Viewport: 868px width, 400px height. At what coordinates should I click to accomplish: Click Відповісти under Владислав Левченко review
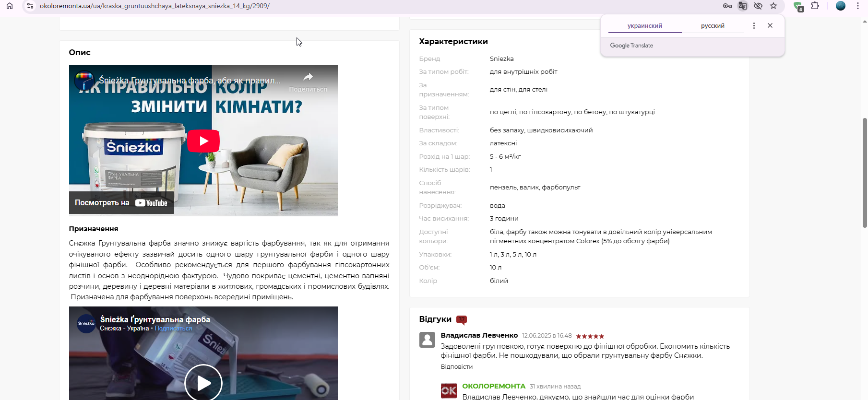tap(457, 366)
